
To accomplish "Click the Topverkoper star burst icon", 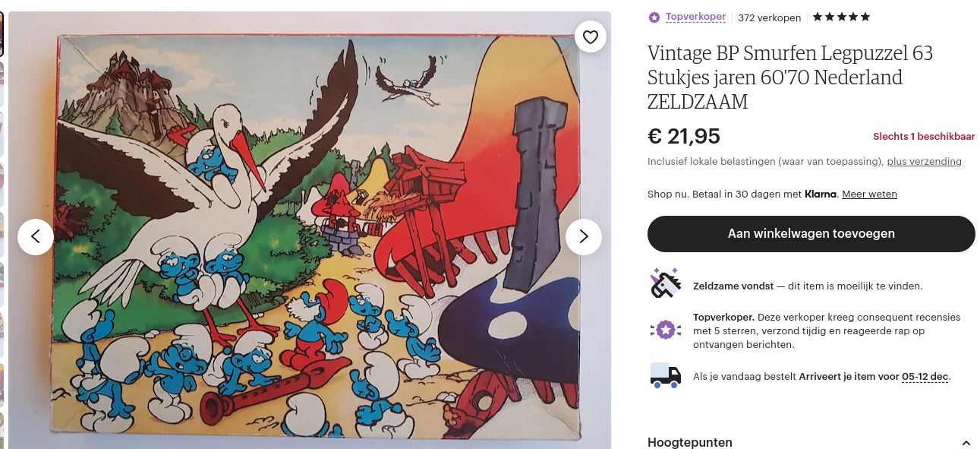I will [x=665, y=330].
